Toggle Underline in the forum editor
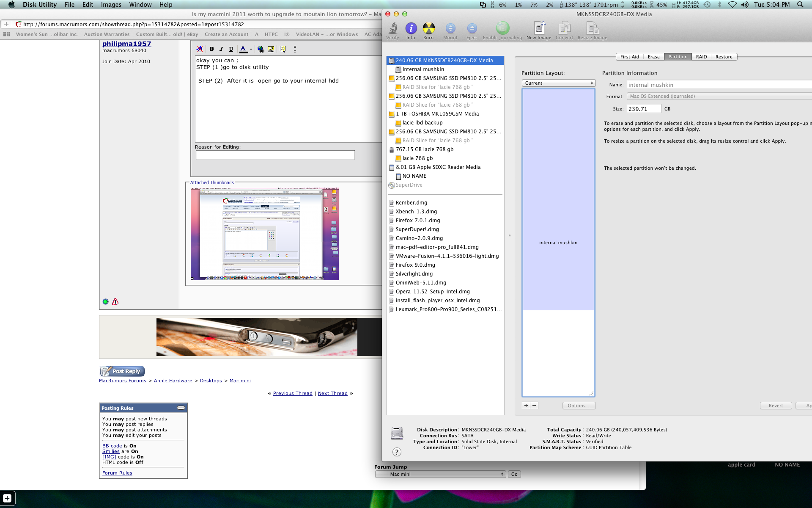The image size is (812, 508). tap(231, 49)
